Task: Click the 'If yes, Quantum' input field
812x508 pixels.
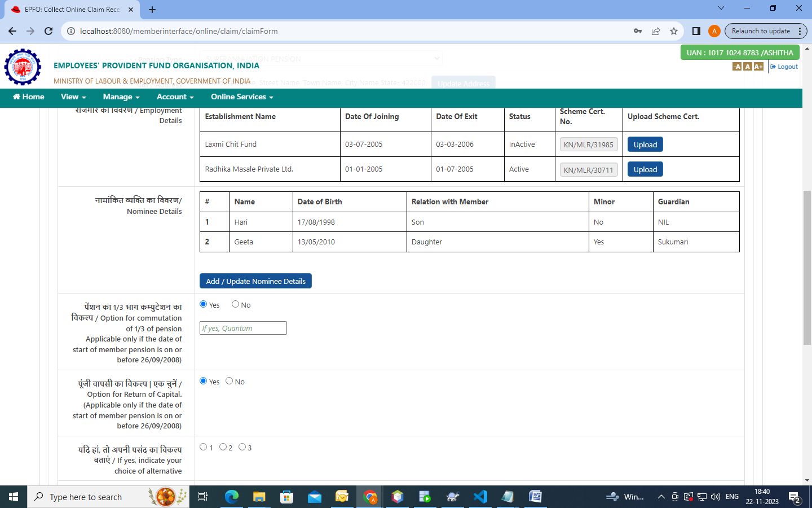Action: click(243, 328)
